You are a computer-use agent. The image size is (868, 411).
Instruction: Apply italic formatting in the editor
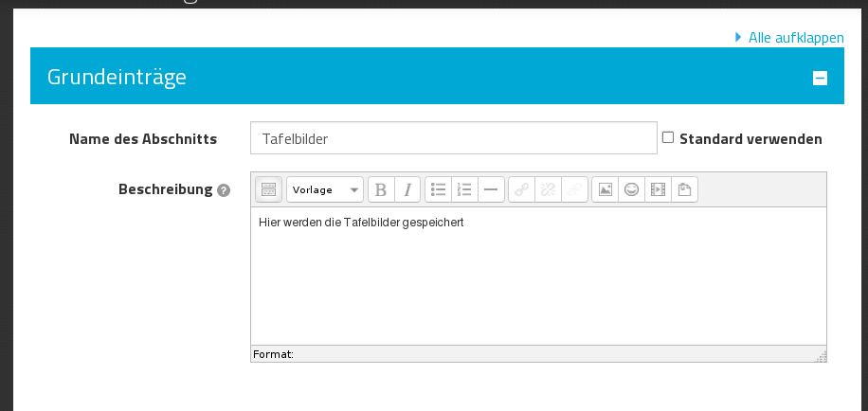click(407, 189)
